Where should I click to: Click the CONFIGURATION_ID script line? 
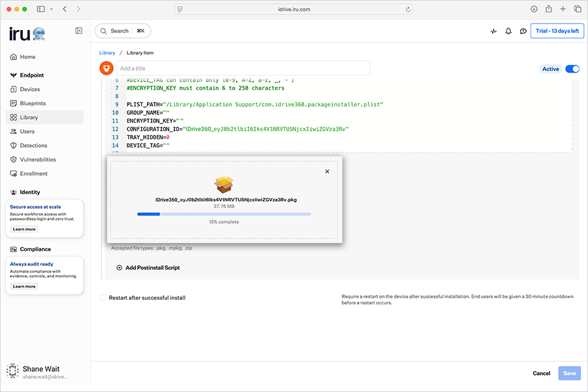point(237,129)
